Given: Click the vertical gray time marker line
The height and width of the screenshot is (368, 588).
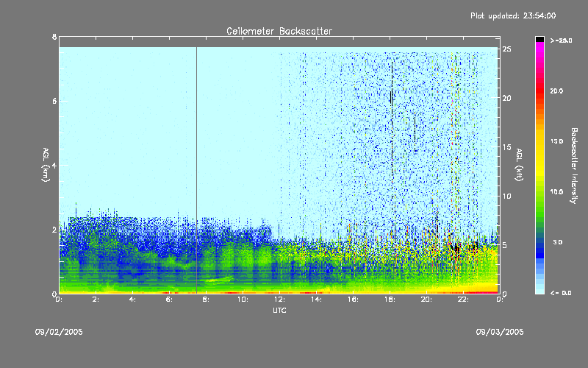Looking at the screenshot, I should pyautogui.click(x=196, y=170).
